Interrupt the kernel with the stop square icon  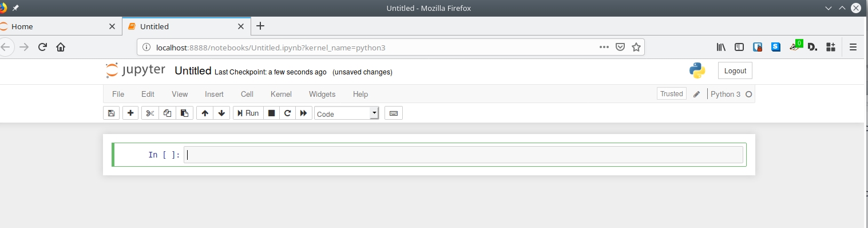(272, 113)
